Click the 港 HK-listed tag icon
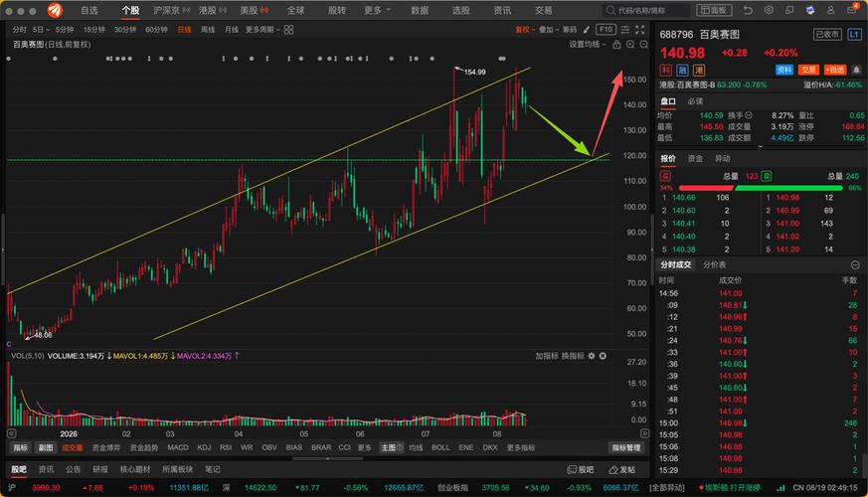This screenshot has height=497, width=868. pyautogui.click(x=699, y=71)
